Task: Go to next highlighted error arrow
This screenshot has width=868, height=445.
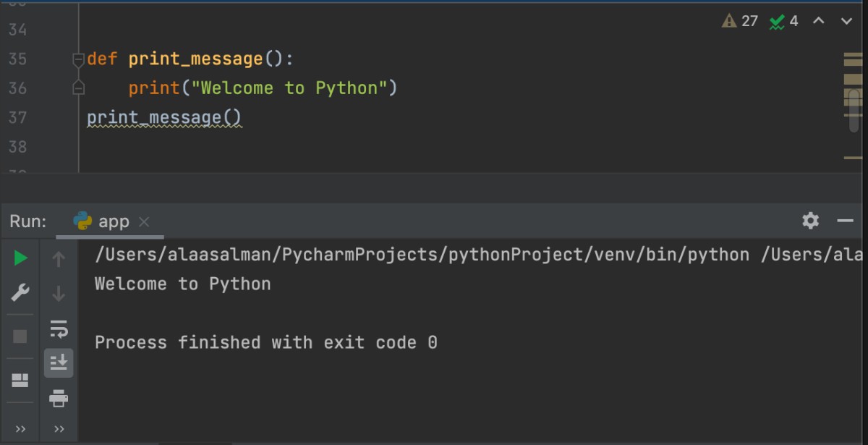Action: coord(846,21)
